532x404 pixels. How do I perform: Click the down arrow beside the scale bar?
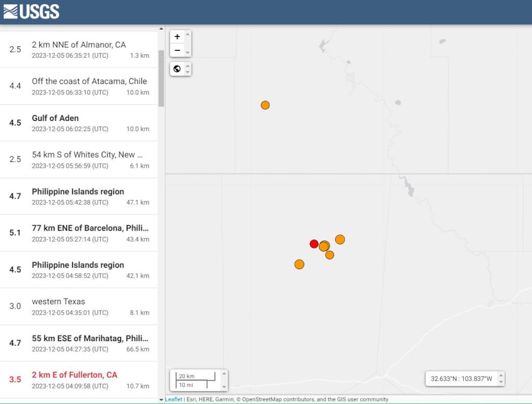pyautogui.click(x=224, y=386)
